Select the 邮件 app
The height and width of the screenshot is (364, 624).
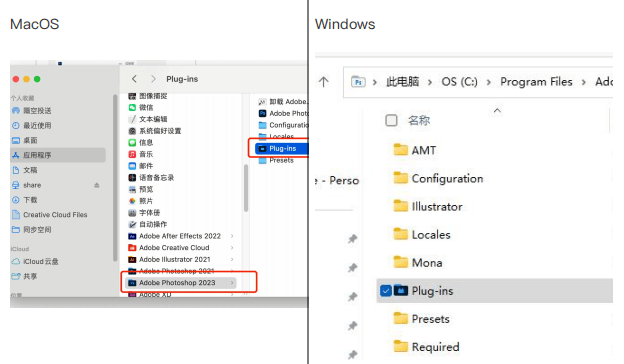tap(141, 166)
